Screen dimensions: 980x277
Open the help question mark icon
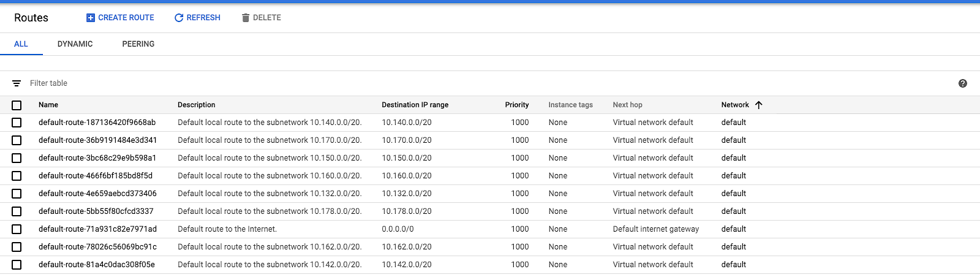(x=963, y=83)
